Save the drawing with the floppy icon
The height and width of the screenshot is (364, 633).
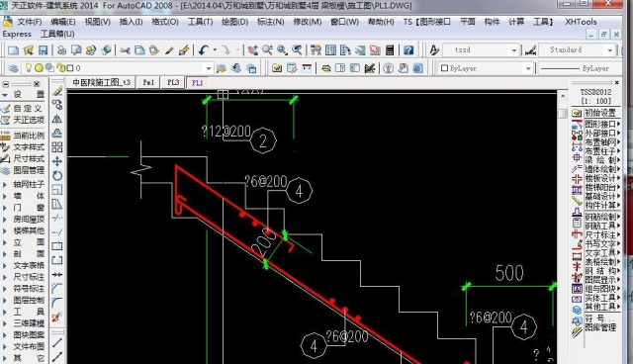[x=43, y=50]
